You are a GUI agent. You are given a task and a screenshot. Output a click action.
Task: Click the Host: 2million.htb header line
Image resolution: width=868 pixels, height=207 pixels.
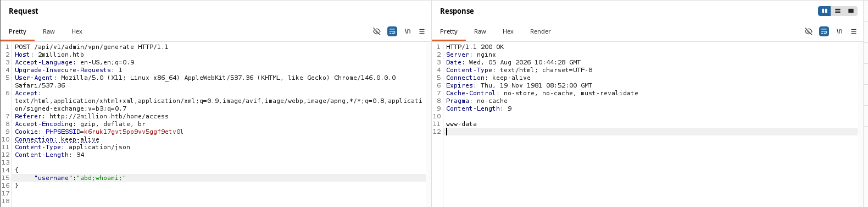point(49,55)
